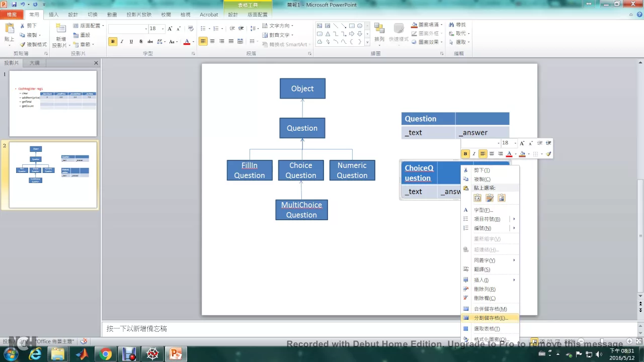Increase font size with ribbon A-up icon
Viewport: 644px width, 362px height.
pyautogui.click(x=170, y=29)
